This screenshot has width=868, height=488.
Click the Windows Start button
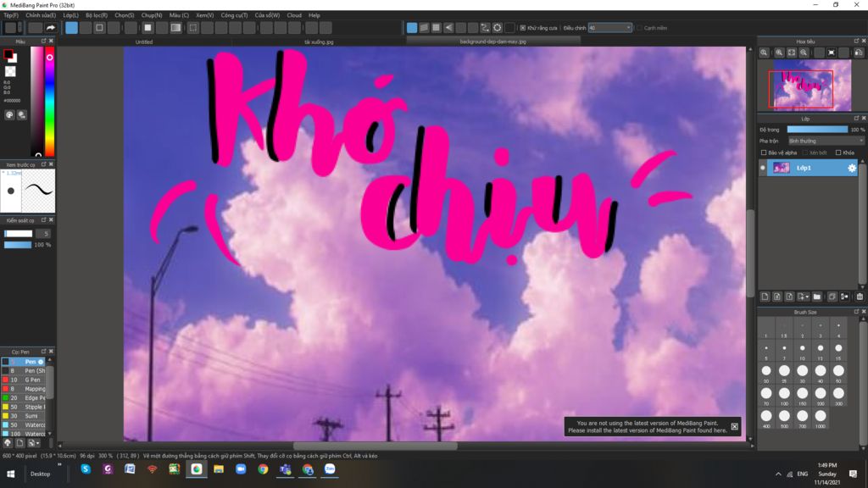pyautogui.click(x=10, y=474)
